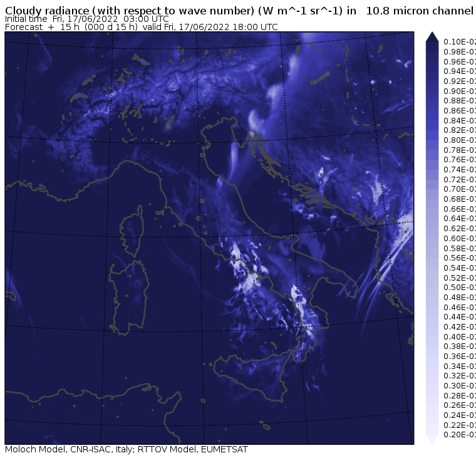Select the 0.96E-03 colorbar label

point(460,61)
